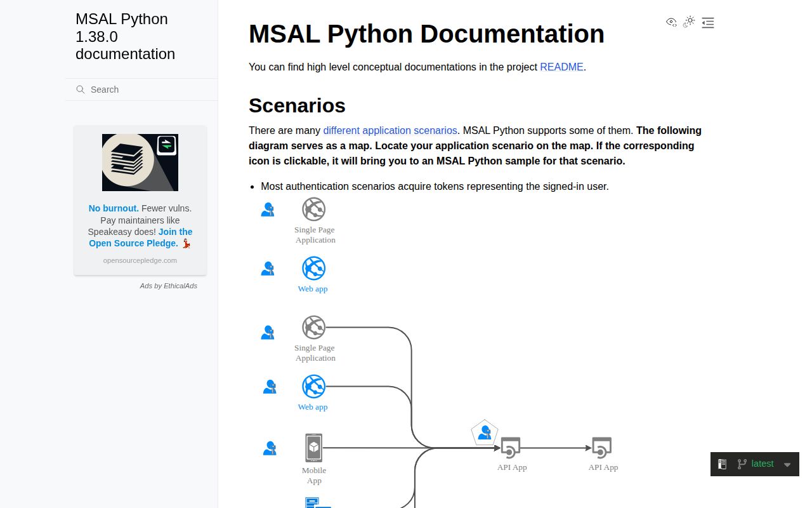Click the first API App icon
This screenshot has height=508, width=812.
(x=511, y=448)
